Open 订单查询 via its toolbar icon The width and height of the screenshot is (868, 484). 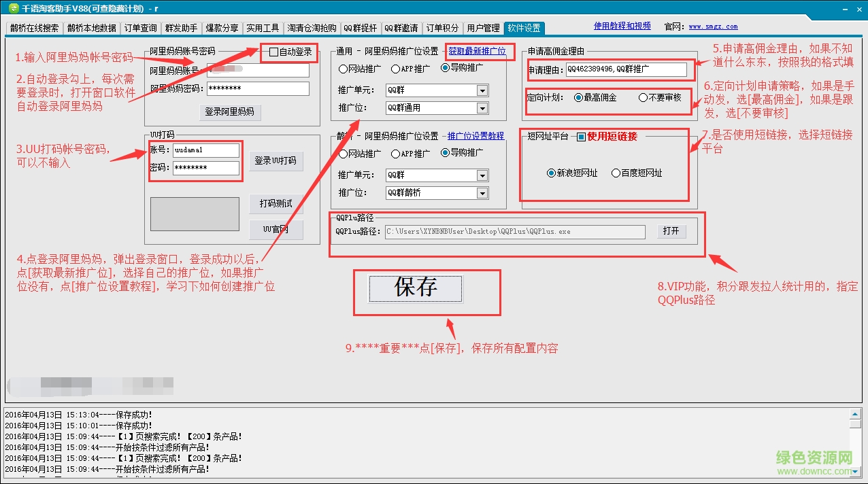[139, 28]
